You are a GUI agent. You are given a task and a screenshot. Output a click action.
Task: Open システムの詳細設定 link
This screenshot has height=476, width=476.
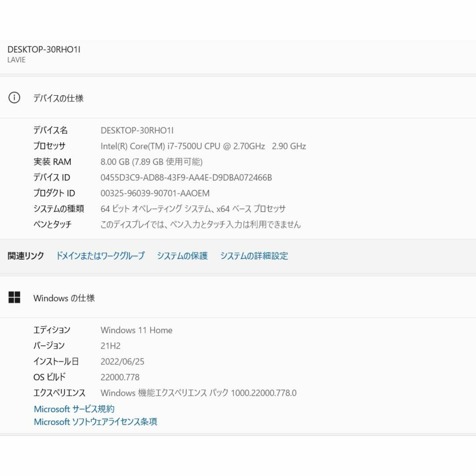[254, 256]
